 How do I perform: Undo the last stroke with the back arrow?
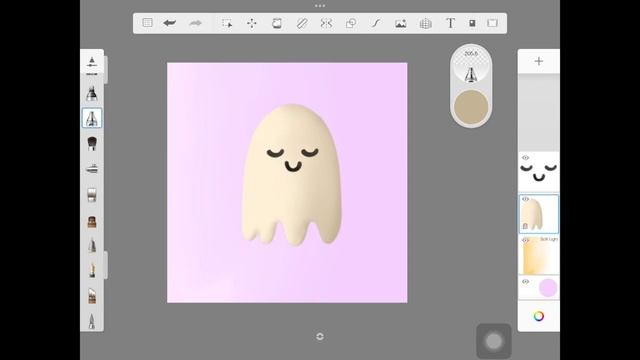tap(170, 23)
